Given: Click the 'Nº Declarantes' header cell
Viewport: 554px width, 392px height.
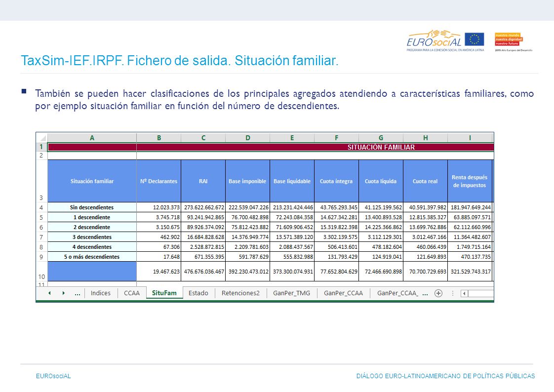Looking at the screenshot, I should click(159, 181).
